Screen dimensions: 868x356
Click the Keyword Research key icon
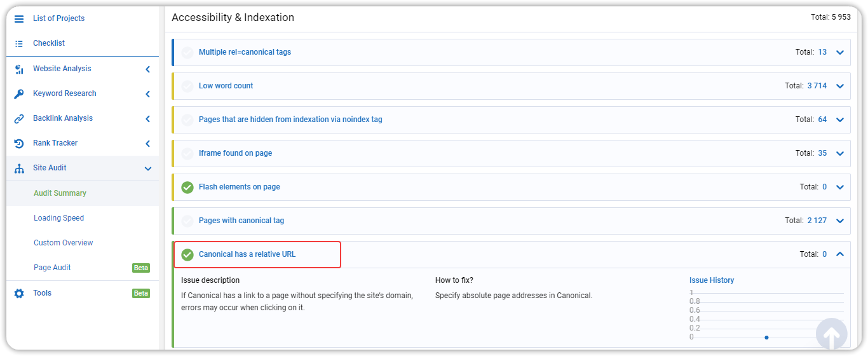19,93
